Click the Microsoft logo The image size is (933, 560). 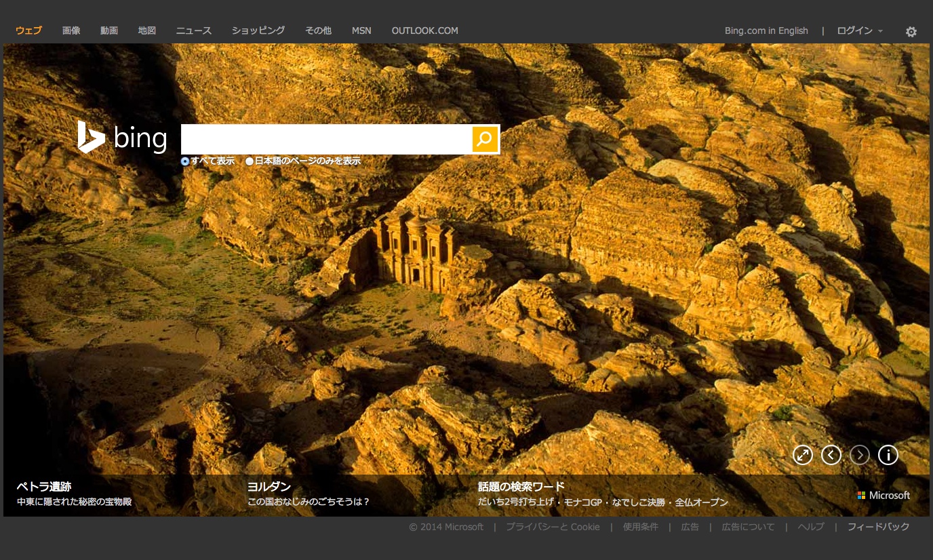tap(884, 496)
